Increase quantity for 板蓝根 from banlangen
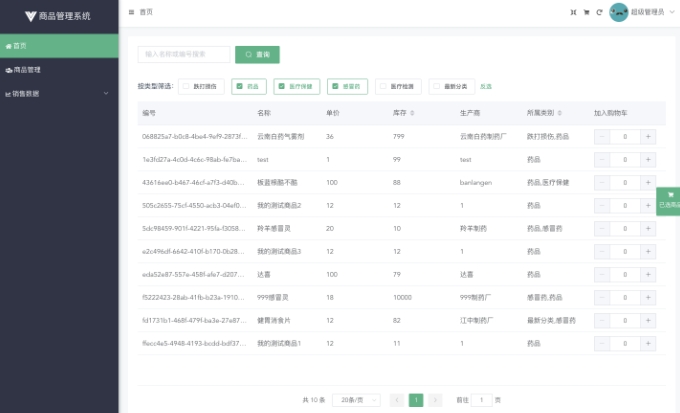The image size is (680, 413). tap(648, 183)
